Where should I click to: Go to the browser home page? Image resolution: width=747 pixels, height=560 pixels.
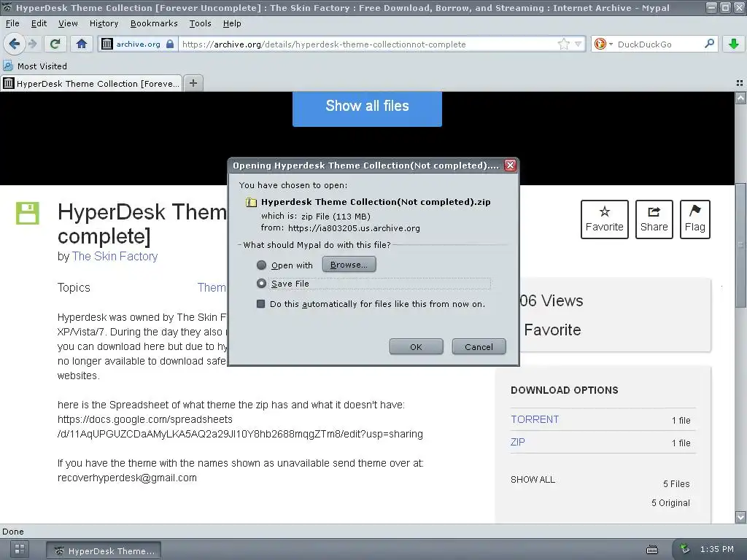[82, 44]
